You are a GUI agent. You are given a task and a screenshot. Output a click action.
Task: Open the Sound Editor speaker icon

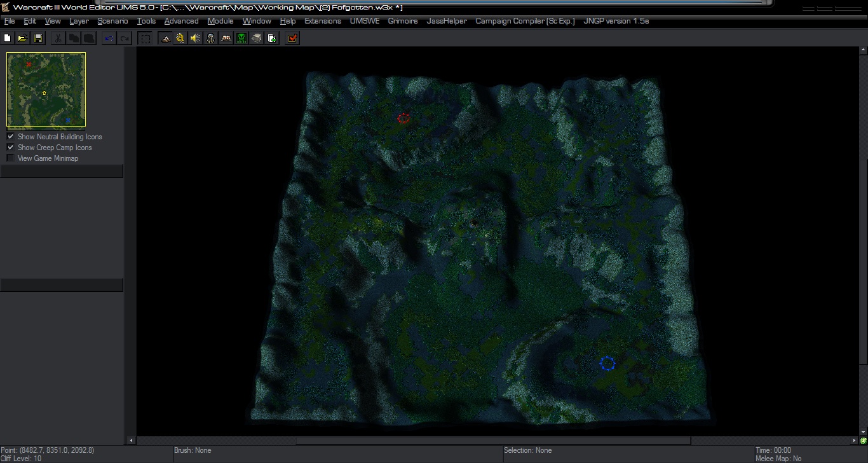coord(196,38)
